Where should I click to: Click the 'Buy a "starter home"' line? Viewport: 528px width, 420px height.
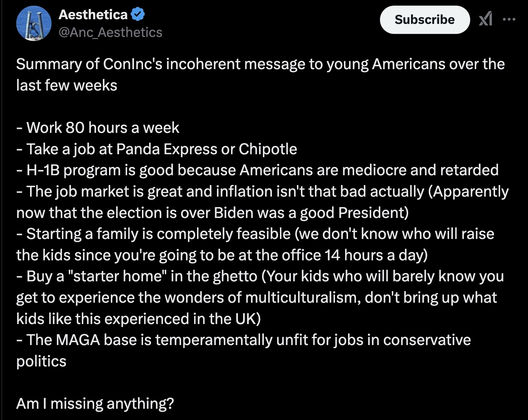(x=260, y=276)
